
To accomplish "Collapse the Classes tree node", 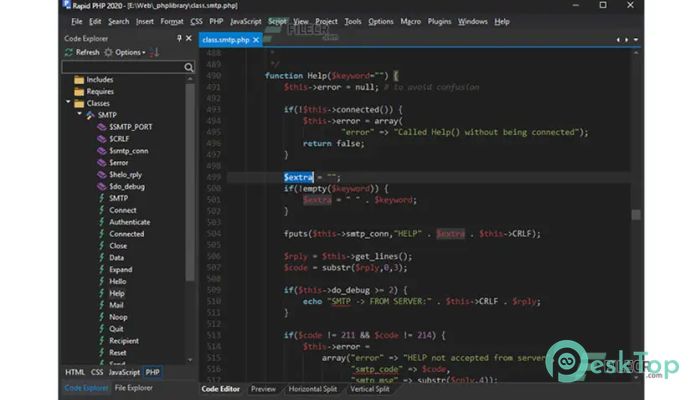I will tap(68, 102).
